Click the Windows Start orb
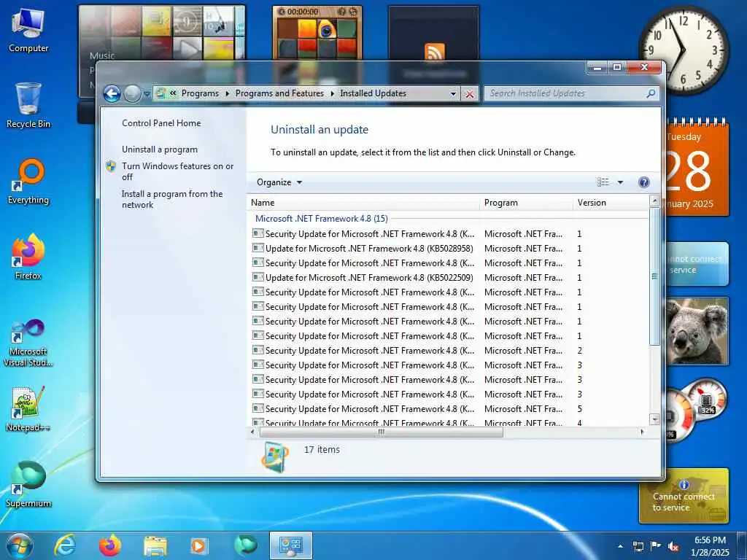747x560 pixels. click(19, 545)
